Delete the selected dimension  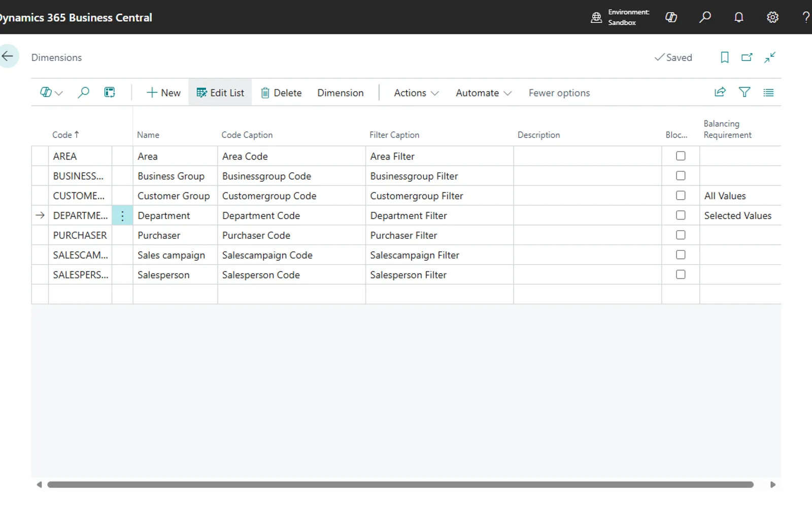(x=281, y=93)
